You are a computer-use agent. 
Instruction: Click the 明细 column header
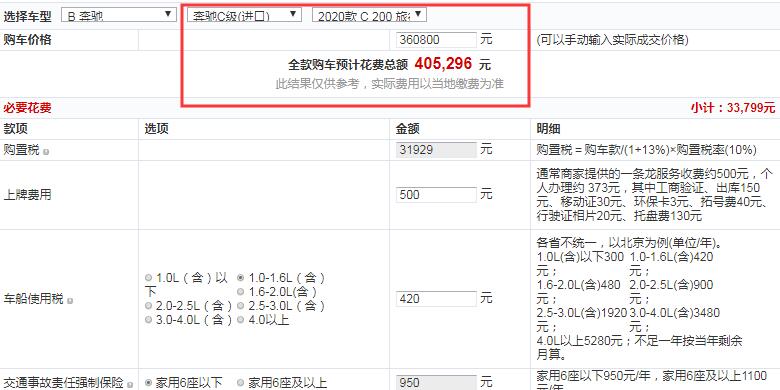point(548,129)
